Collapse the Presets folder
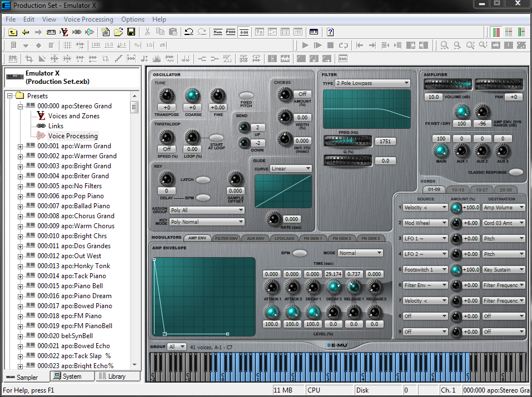 point(10,96)
